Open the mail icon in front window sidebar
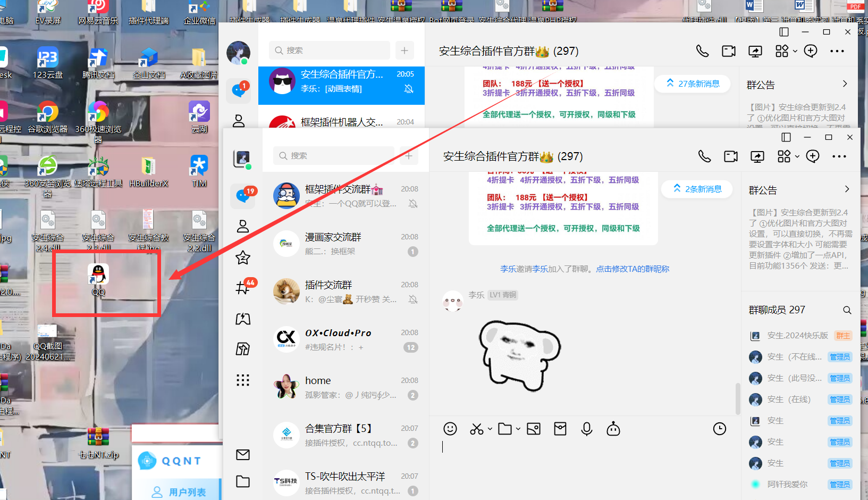The width and height of the screenshot is (868, 500). point(243,455)
